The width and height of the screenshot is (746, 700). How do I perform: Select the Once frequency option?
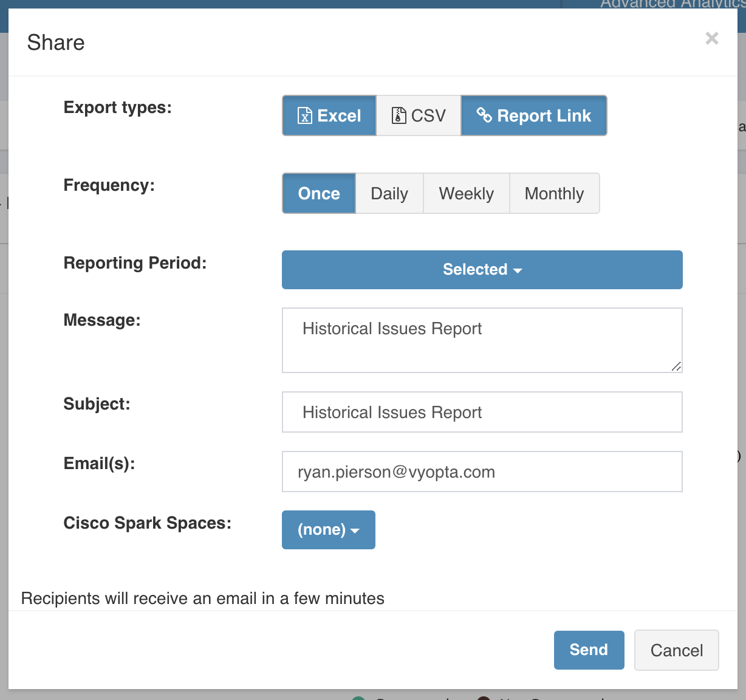pyautogui.click(x=319, y=193)
